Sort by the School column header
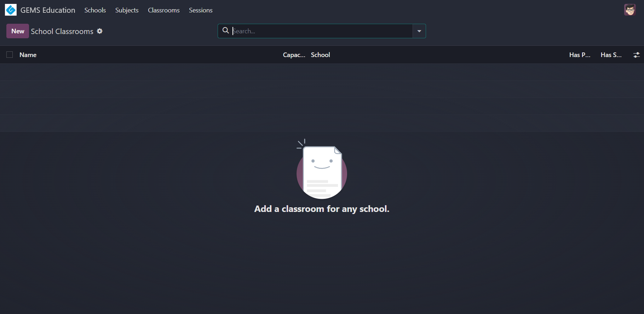644x314 pixels. point(320,55)
